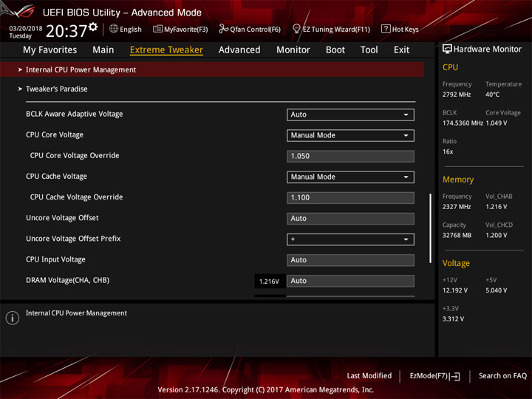Click the settings list vertical scrollbar
Viewport: 532px width, 399px height.
pos(430,228)
